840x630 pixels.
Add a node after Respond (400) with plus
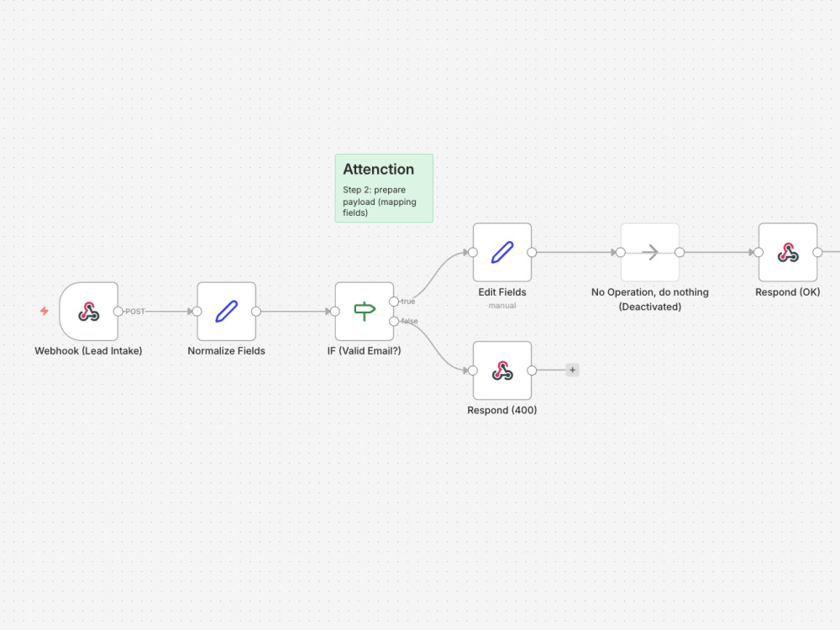573,370
